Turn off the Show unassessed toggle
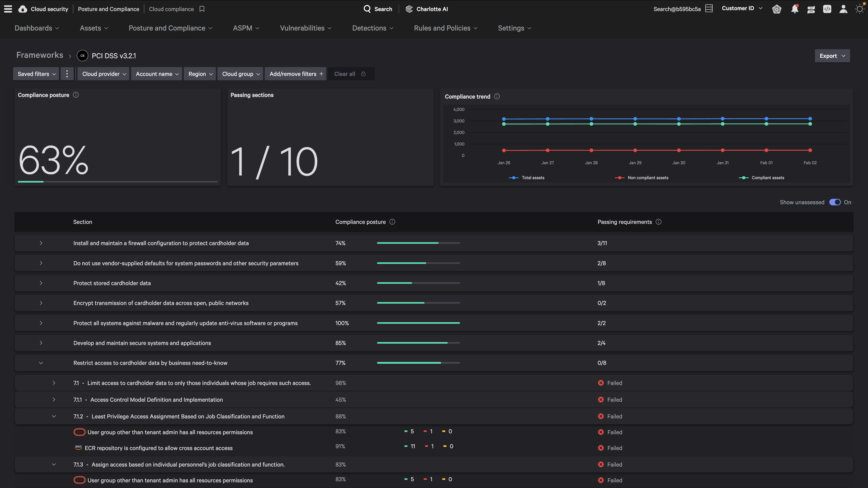 point(835,202)
